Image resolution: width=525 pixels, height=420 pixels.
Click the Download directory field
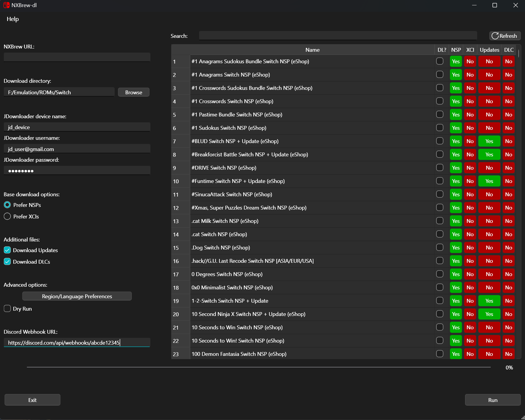pos(59,92)
